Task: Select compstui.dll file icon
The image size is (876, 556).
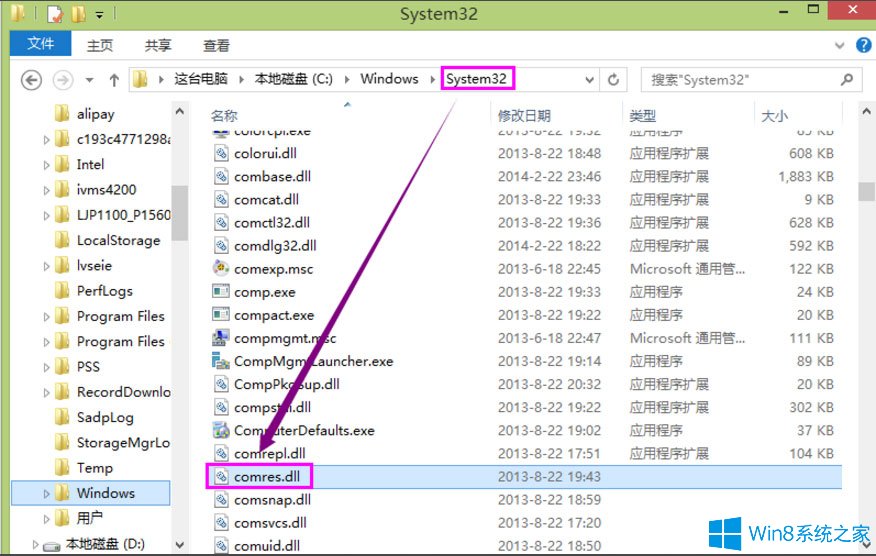Action: pyautogui.click(x=221, y=407)
